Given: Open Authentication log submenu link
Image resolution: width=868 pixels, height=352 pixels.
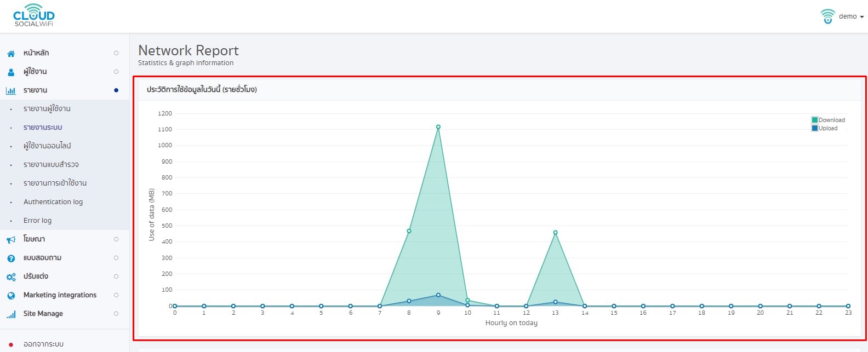Looking at the screenshot, I should (53, 202).
